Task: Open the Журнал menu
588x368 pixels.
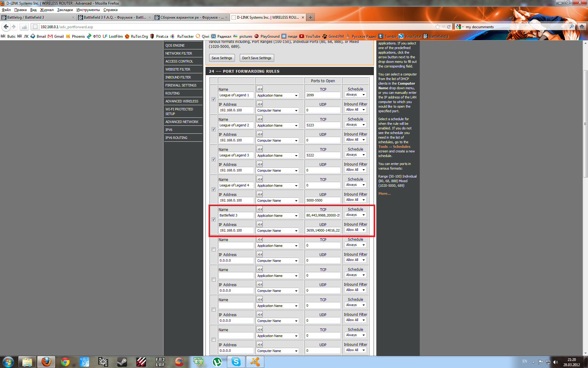Action: [47, 10]
